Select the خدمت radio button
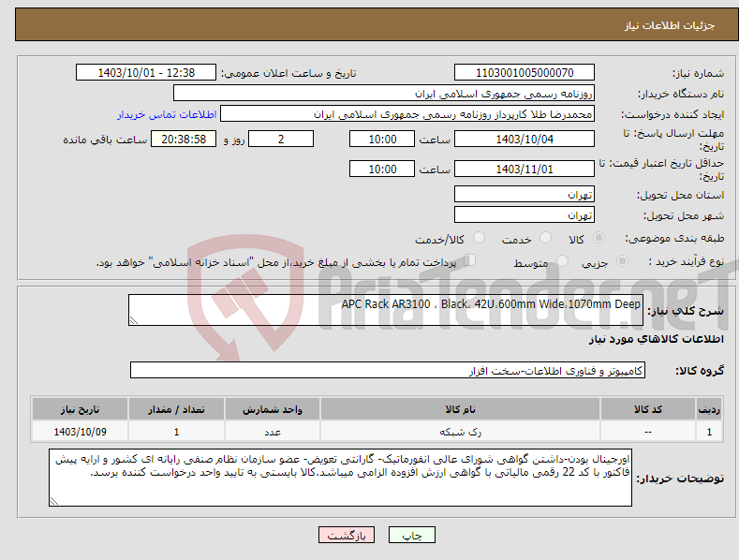 (545, 238)
